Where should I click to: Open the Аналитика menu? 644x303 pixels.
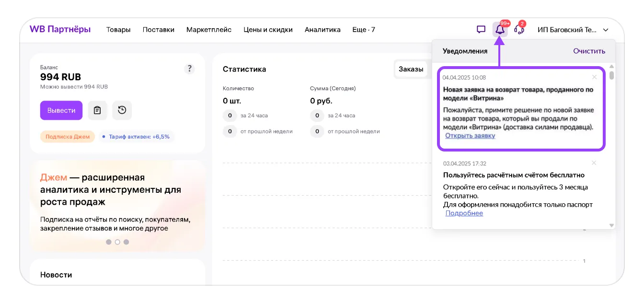tap(322, 30)
